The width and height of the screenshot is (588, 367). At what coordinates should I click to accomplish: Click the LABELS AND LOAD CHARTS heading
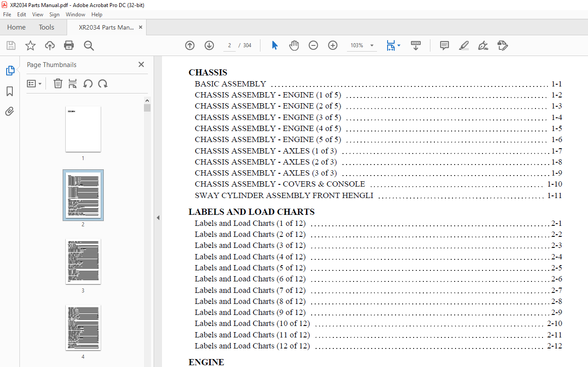pyautogui.click(x=252, y=212)
